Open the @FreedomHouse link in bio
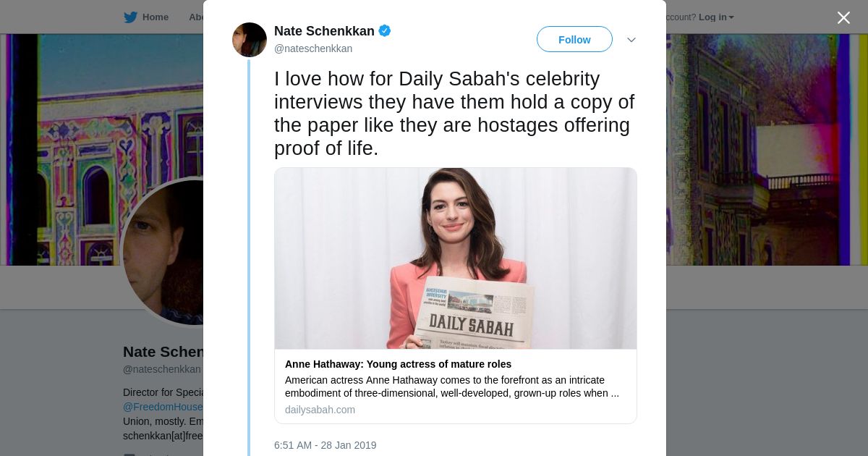 (x=163, y=407)
